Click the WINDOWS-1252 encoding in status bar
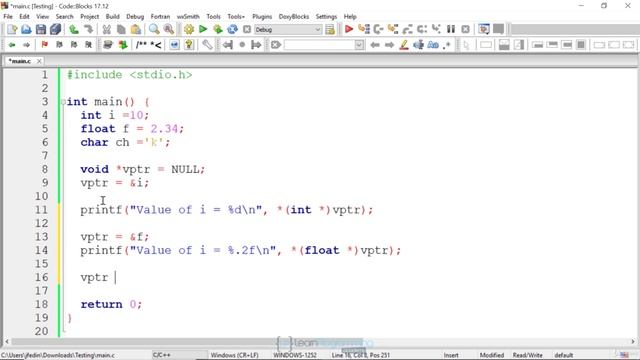The height and width of the screenshot is (360, 640). (x=295, y=355)
